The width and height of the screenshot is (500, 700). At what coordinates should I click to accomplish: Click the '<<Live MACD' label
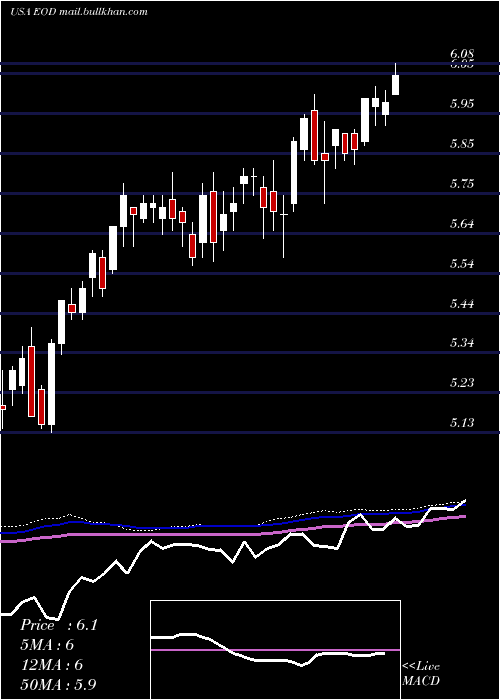pyautogui.click(x=421, y=674)
